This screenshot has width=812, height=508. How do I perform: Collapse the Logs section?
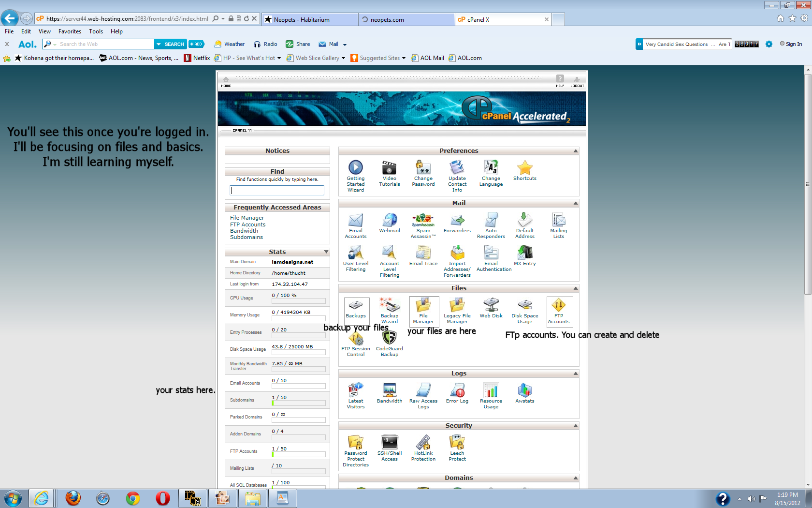(576, 374)
